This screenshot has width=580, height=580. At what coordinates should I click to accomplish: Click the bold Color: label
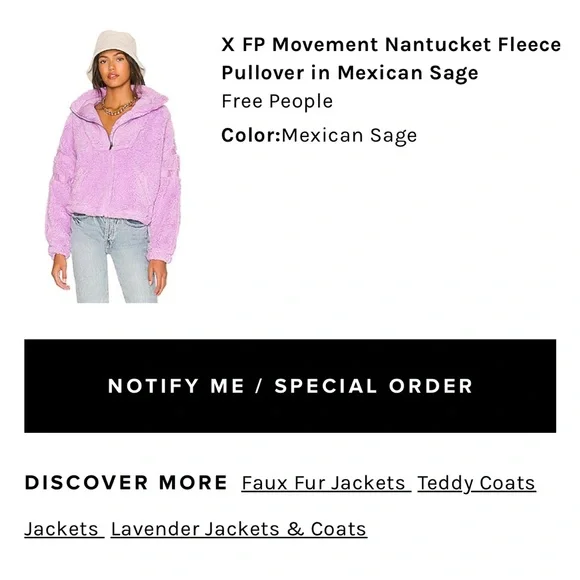coord(251,135)
